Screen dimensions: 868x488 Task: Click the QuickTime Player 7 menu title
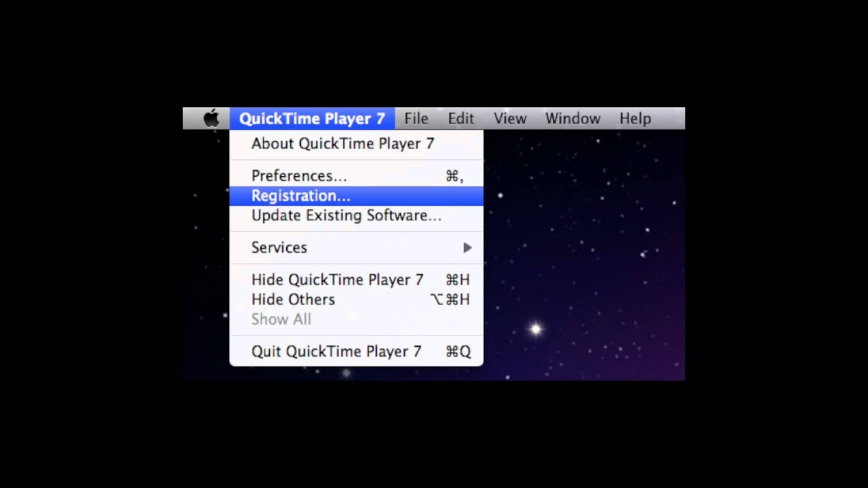(x=312, y=119)
